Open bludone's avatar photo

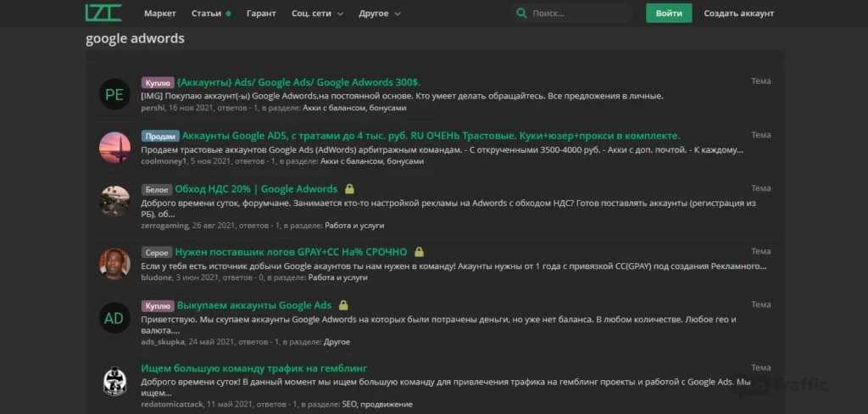pos(114,264)
